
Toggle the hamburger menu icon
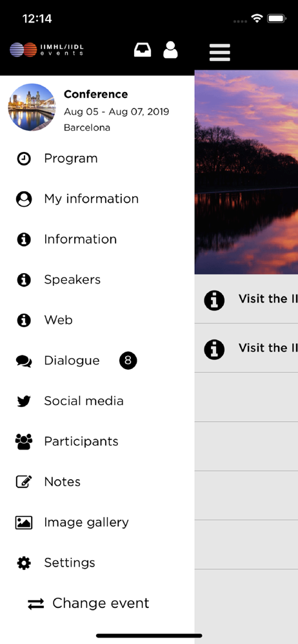point(220,52)
